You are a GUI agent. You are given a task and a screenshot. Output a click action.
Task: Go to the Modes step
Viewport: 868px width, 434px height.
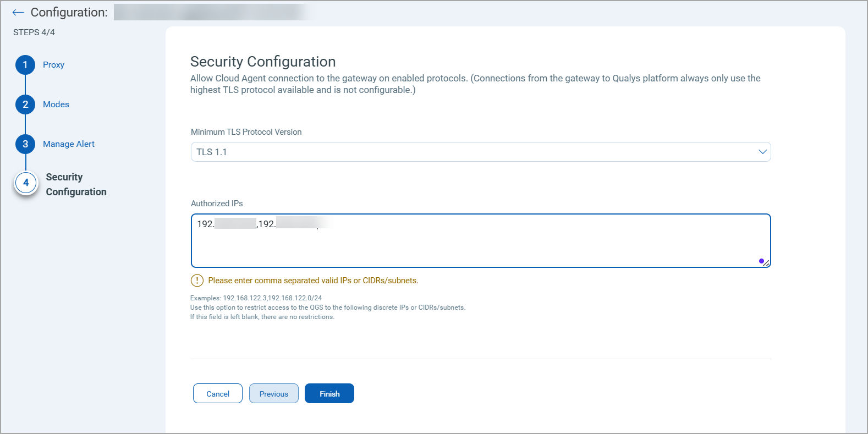click(56, 105)
